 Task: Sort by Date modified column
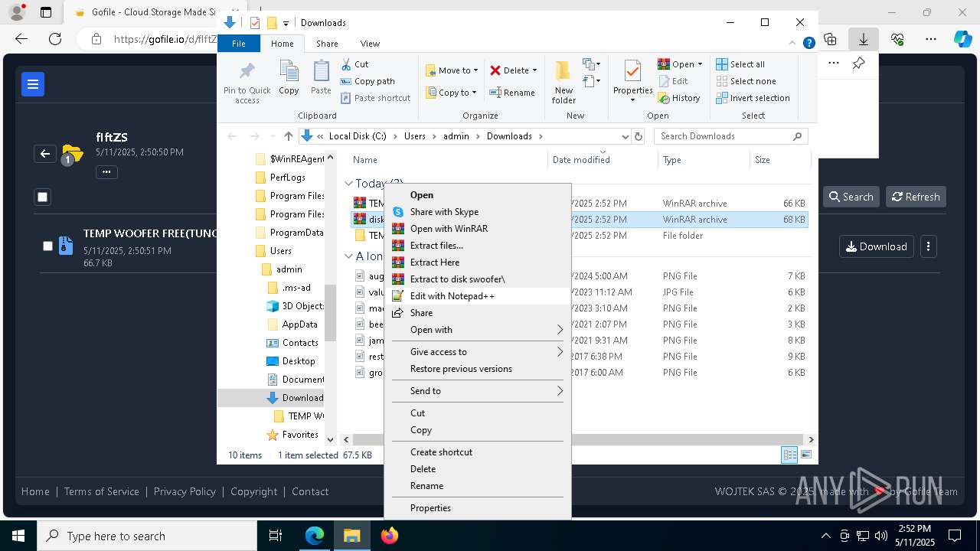(x=581, y=160)
